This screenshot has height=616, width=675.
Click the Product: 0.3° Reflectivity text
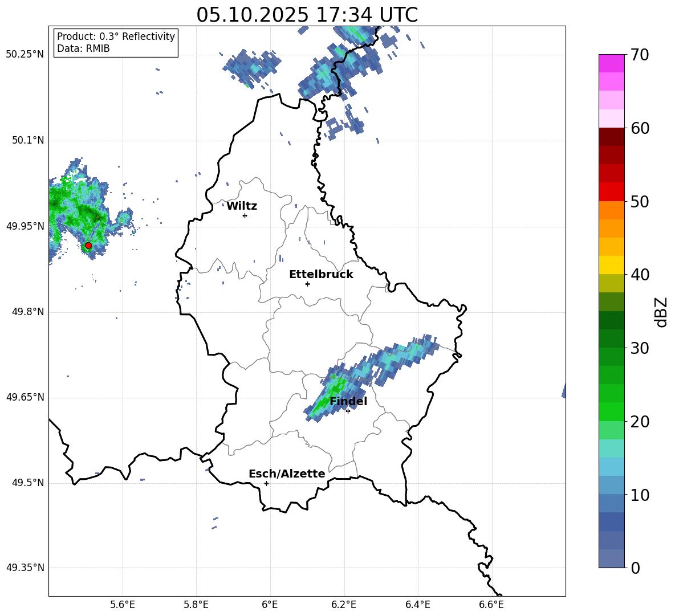coord(116,36)
